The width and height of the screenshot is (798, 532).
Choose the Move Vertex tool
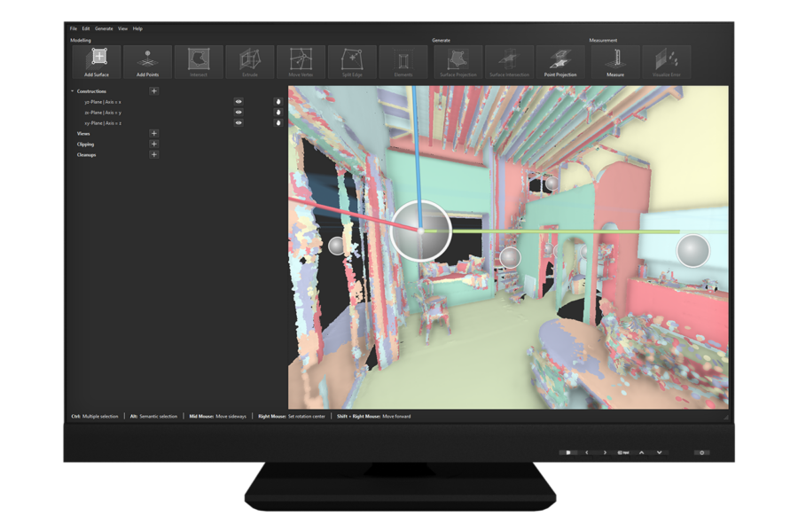coord(301,62)
